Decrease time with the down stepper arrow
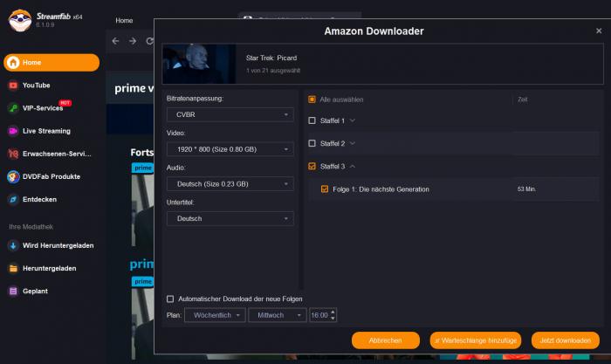Screen dimensions: 611x364 tap(333, 319)
